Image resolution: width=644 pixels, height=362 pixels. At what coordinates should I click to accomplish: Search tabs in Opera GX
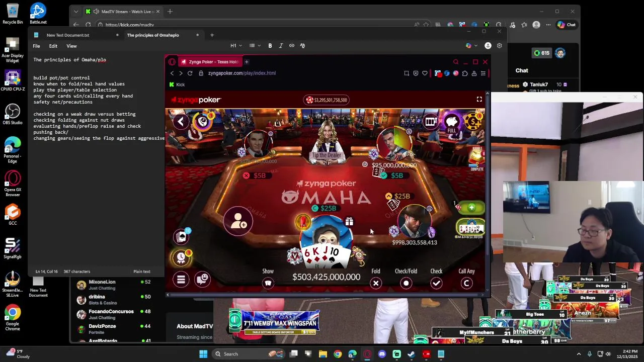tap(456, 62)
